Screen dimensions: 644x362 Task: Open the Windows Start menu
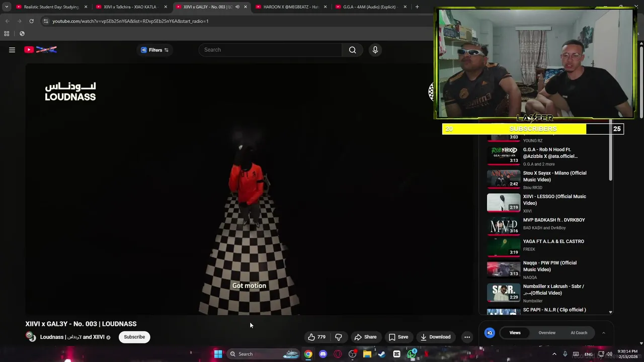(218, 354)
